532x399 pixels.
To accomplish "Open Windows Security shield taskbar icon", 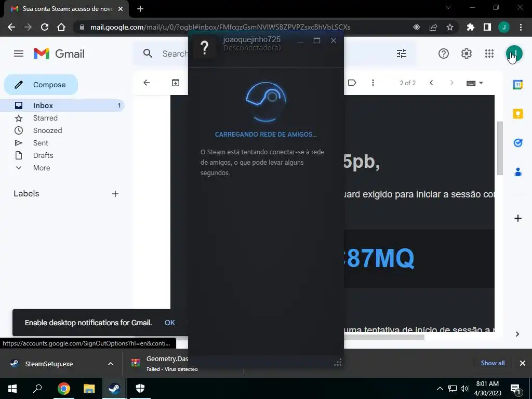I will click(140, 389).
